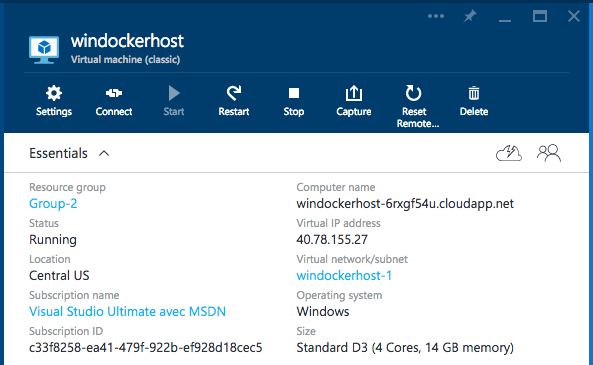This screenshot has width=593, height=365.
Task: Click the Location label
Action: point(50,259)
